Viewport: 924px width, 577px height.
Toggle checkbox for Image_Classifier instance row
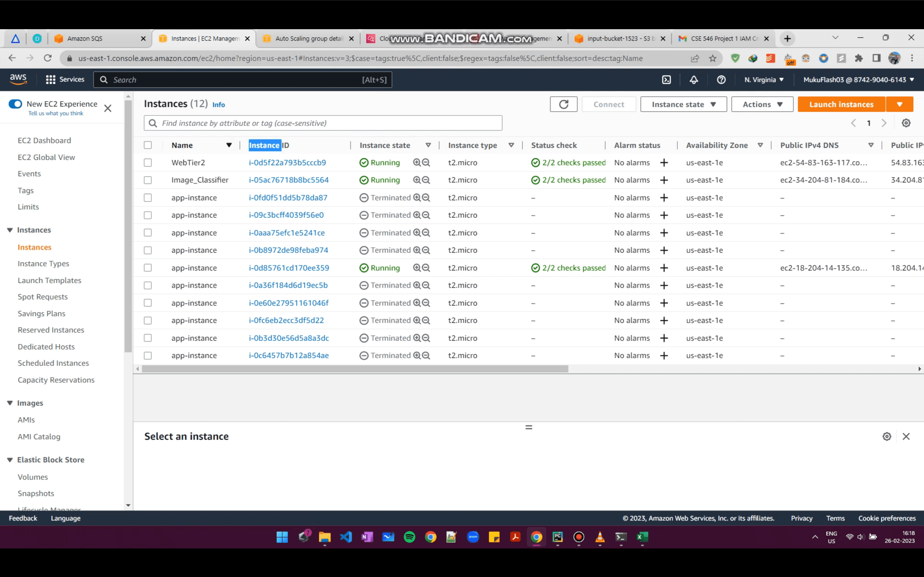[x=148, y=180]
